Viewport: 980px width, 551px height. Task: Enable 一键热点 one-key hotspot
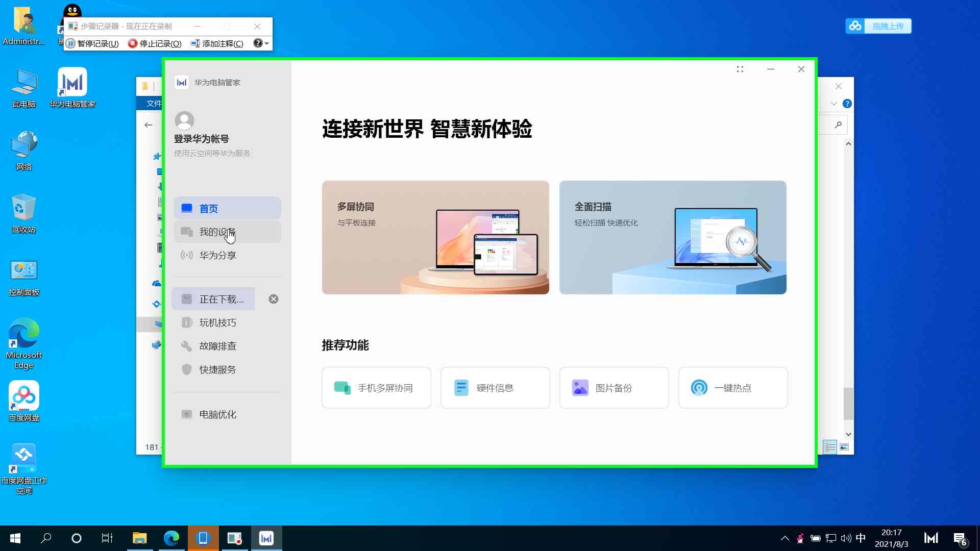point(732,388)
